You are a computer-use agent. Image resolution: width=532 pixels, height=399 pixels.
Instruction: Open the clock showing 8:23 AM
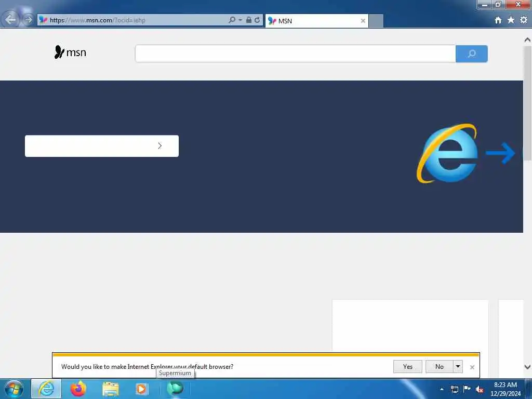click(505, 389)
